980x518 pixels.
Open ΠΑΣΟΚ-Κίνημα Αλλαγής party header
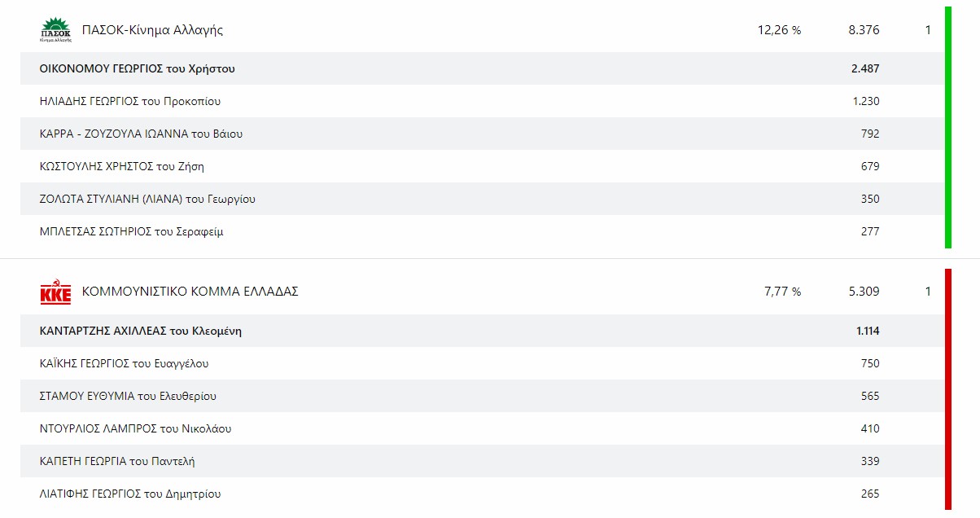(x=482, y=30)
